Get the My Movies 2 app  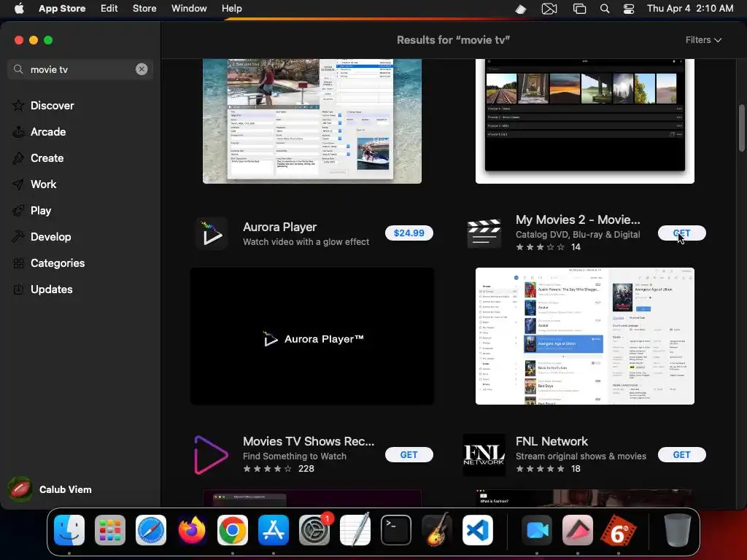pyautogui.click(x=682, y=233)
